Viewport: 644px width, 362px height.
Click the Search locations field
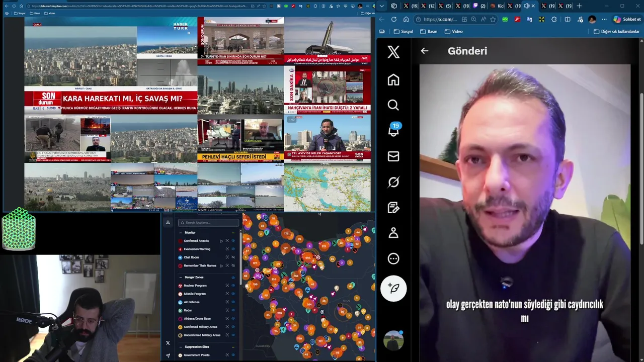click(209, 222)
